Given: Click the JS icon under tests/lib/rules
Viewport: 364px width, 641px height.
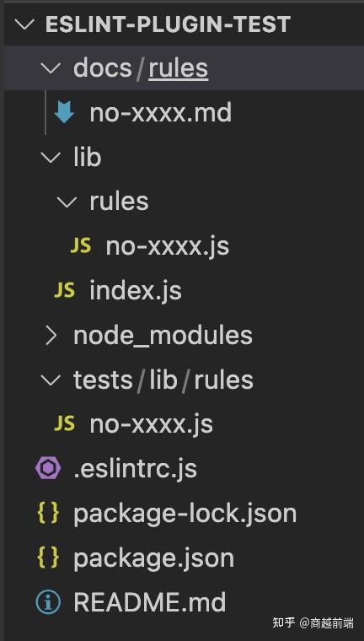Looking at the screenshot, I should 64,424.
